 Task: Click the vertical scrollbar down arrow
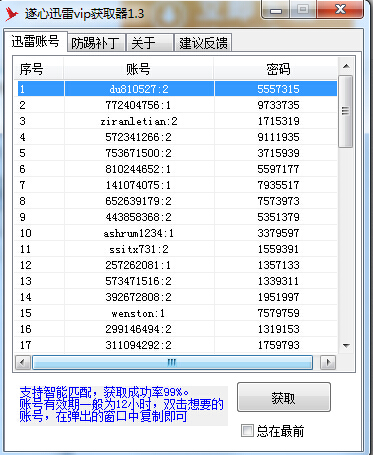346,345
